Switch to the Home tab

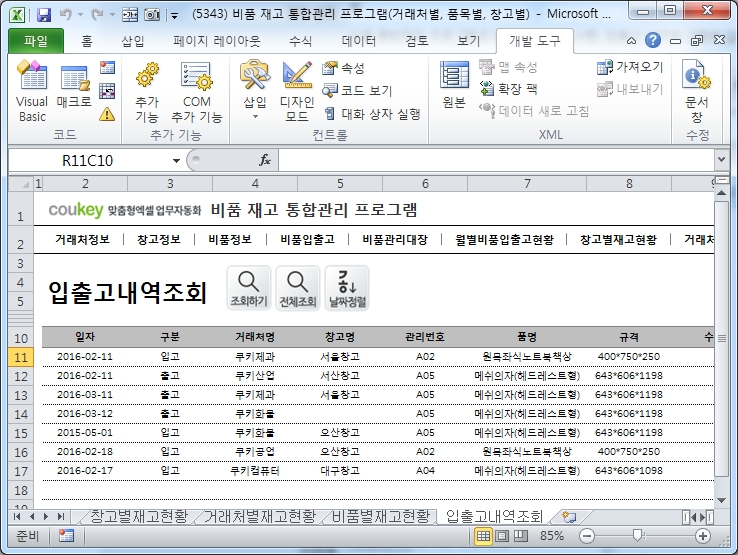pos(87,41)
